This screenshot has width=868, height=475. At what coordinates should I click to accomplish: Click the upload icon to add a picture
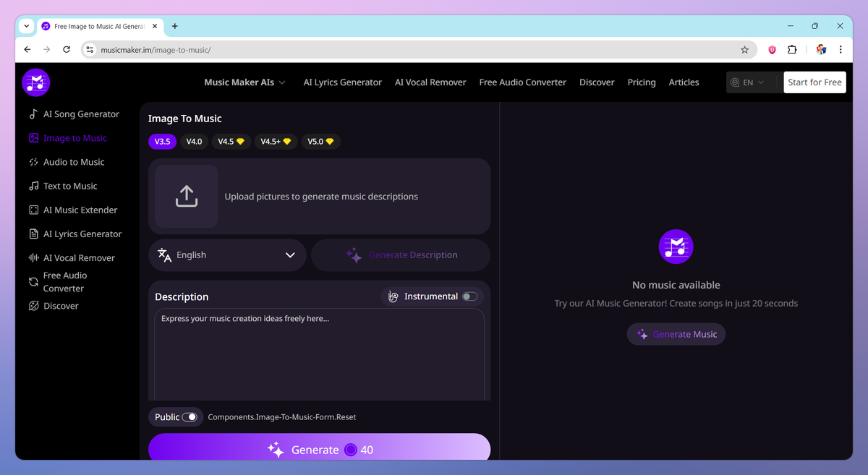(186, 195)
